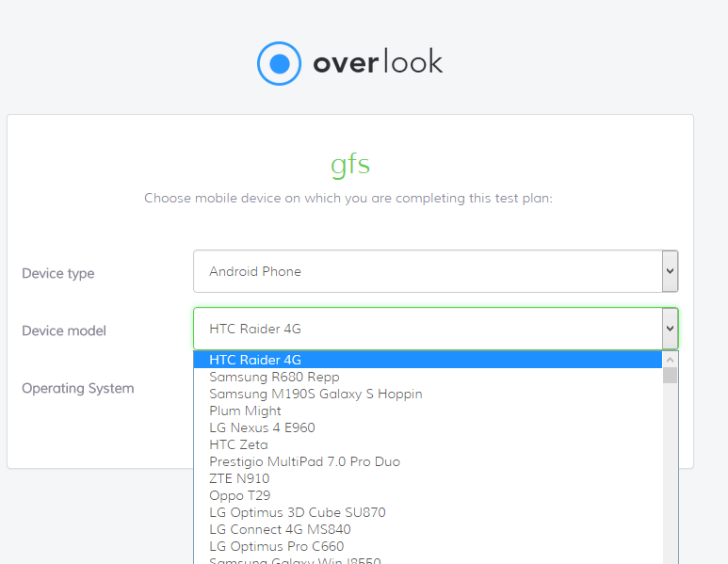Select LG Nexus 4 E960
728x564 pixels.
(428, 427)
